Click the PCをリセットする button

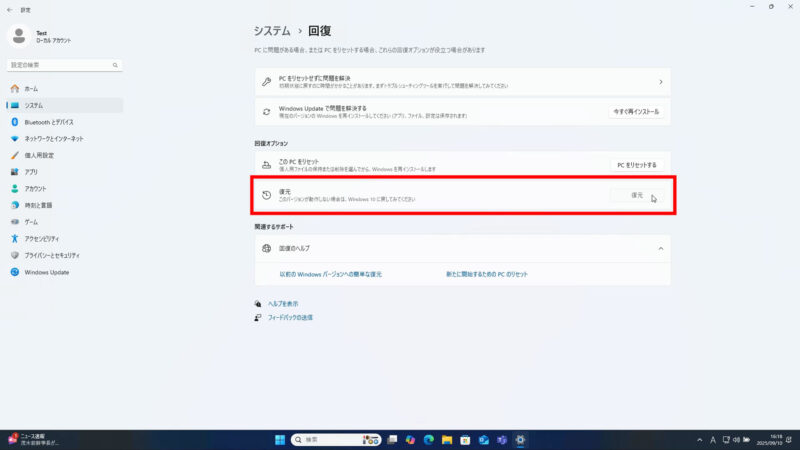coord(636,164)
